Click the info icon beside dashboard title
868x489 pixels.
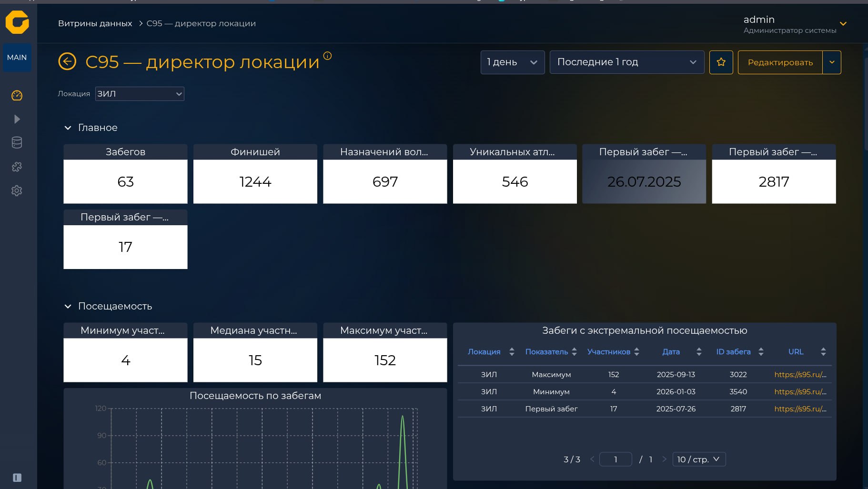[x=327, y=55]
